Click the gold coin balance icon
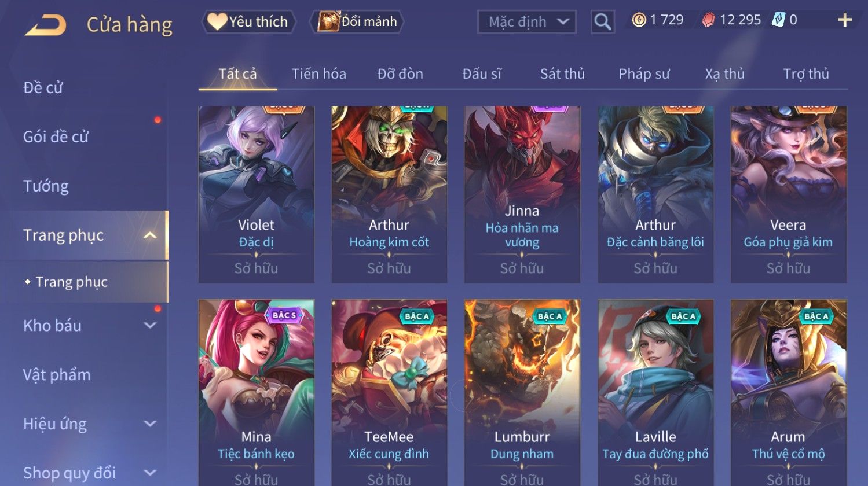 (x=639, y=20)
